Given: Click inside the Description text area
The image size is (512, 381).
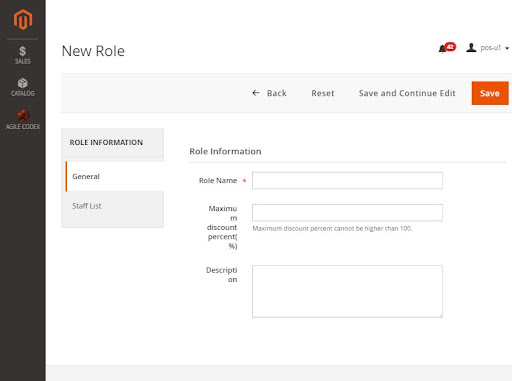Looking at the screenshot, I should (347, 291).
